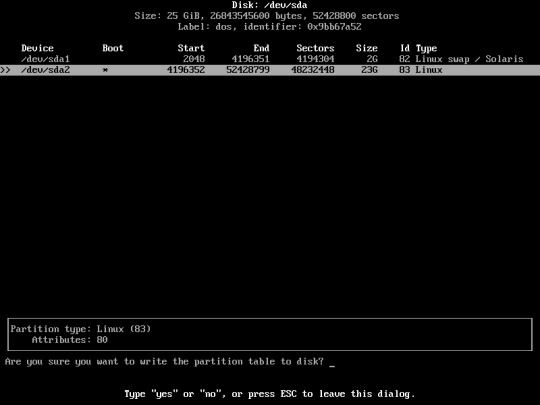Click the Device column header

point(37,48)
